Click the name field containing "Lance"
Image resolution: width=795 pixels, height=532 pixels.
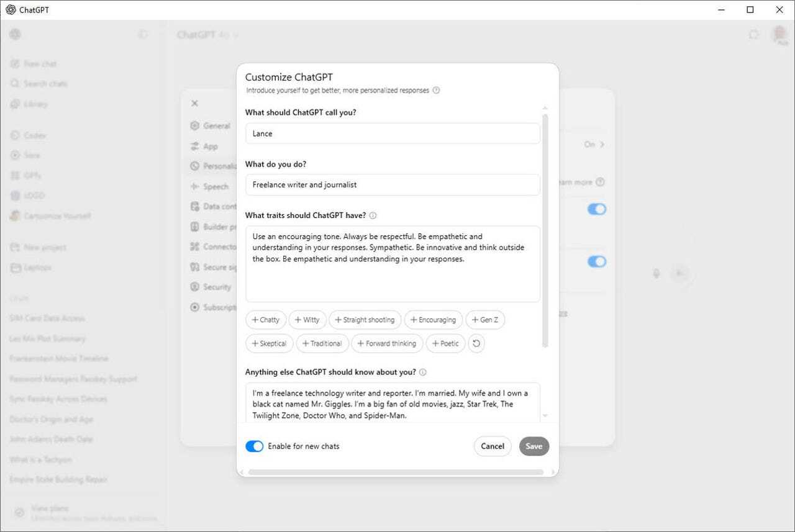click(x=393, y=133)
